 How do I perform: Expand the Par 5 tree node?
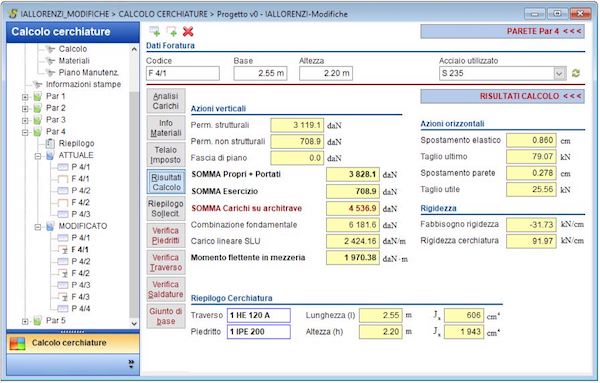click(25, 321)
